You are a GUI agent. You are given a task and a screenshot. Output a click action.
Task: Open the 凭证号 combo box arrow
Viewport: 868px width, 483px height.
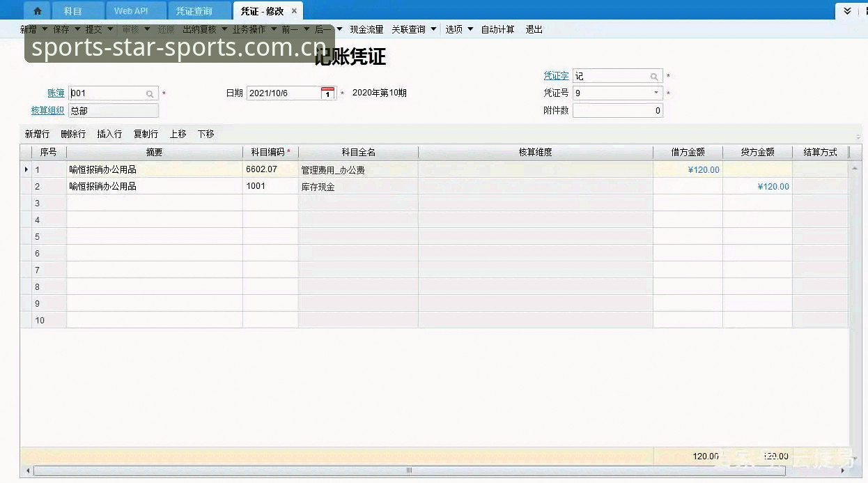click(x=656, y=93)
